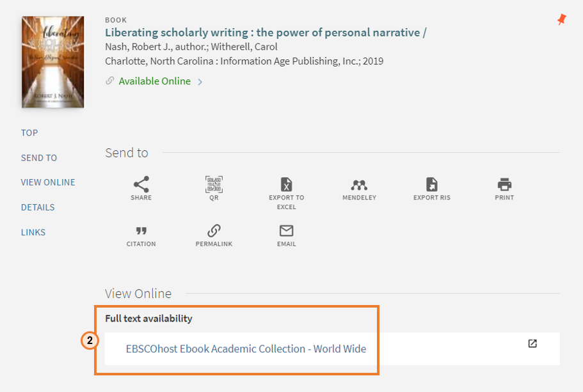The image size is (583, 392).
Task: Jump to DETAILS section
Action: click(38, 207)
